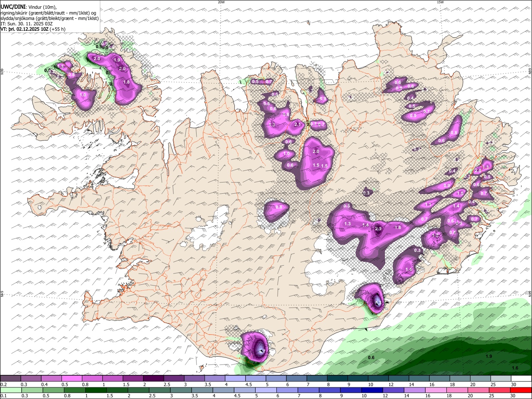
Task: Pick the dark teal upper swatch between 8 and 9
Action: (x=337, y=379)
